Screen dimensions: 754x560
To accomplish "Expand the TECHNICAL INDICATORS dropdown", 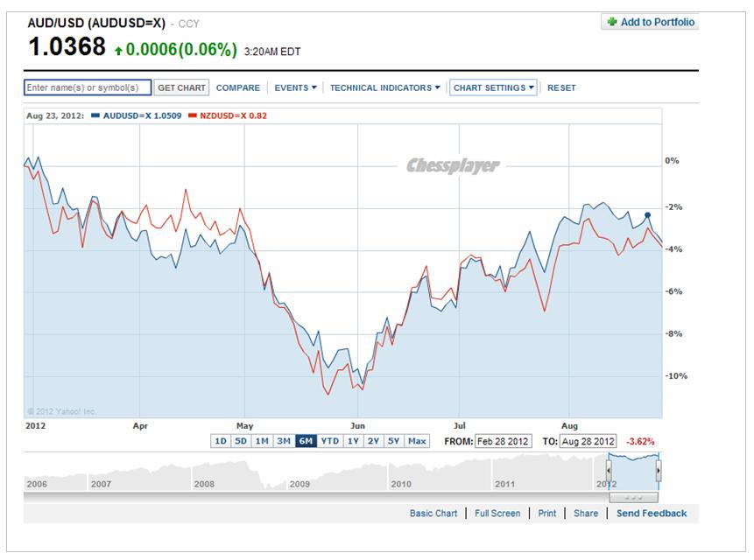I will (x=384, y=87).
